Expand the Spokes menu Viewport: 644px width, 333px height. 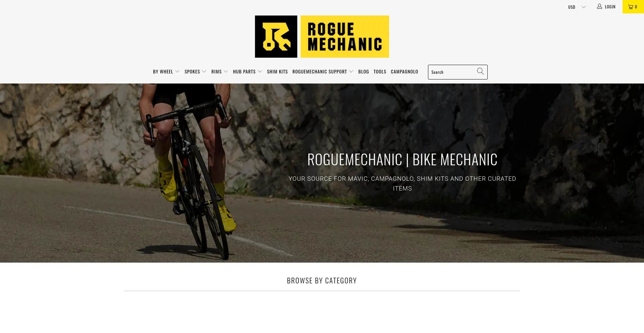point(195,72)
